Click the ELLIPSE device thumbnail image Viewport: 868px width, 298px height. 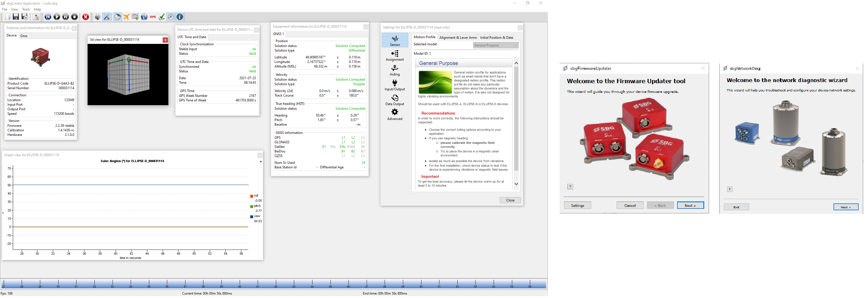(x=41, y=57)
